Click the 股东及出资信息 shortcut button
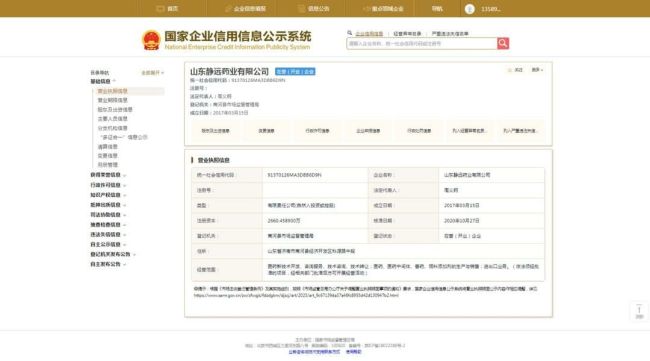The image size is (650, 361). pos(216,131)
